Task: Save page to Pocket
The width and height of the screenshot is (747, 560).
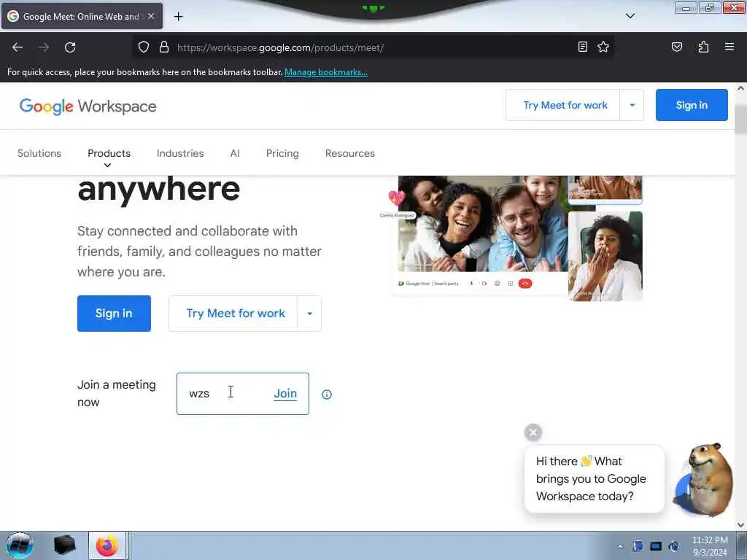Action: coord(676,47)
